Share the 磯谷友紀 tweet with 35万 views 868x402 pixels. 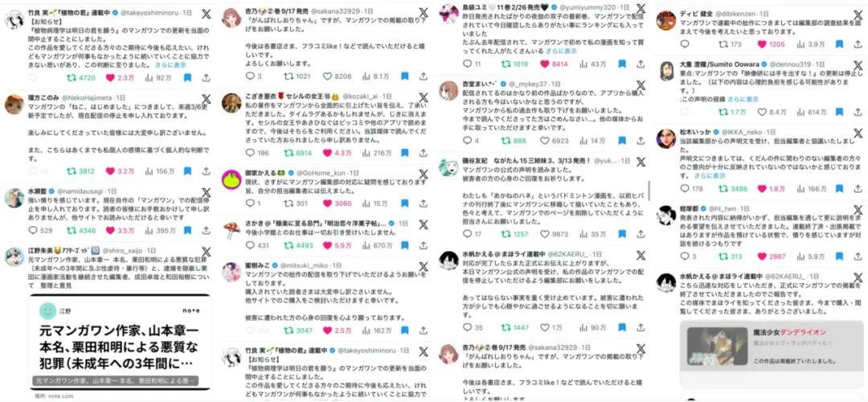(x=641, y=234)
